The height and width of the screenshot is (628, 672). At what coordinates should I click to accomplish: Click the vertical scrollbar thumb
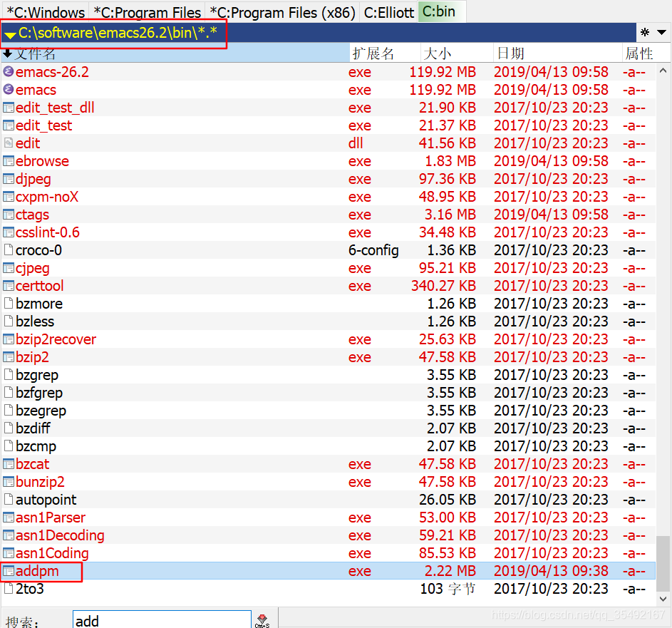663,563
